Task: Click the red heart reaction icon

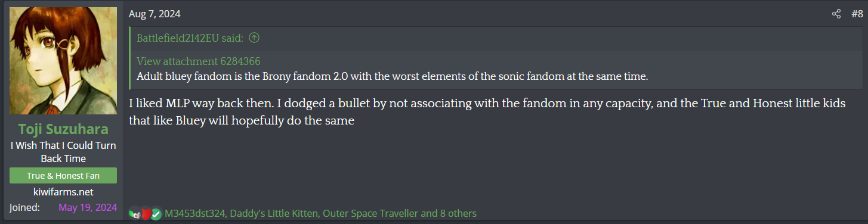Action: (146, 213)
